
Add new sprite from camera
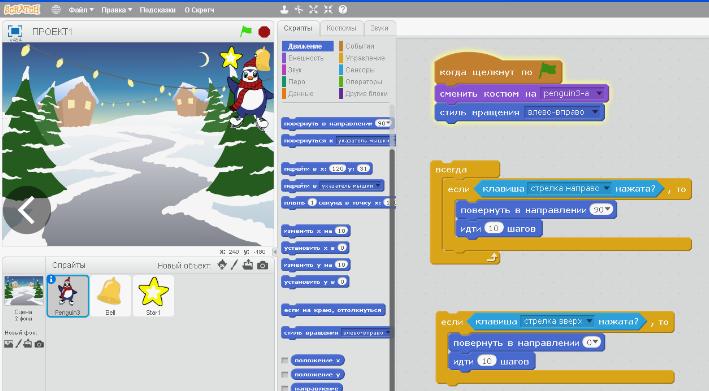[263, 265]
